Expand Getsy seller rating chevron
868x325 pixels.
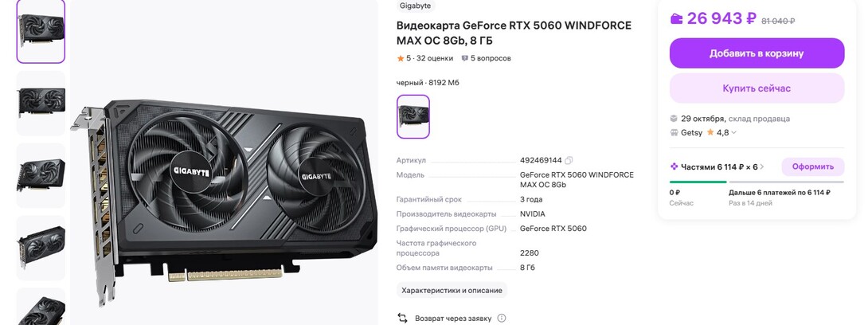tap(734, 133)
